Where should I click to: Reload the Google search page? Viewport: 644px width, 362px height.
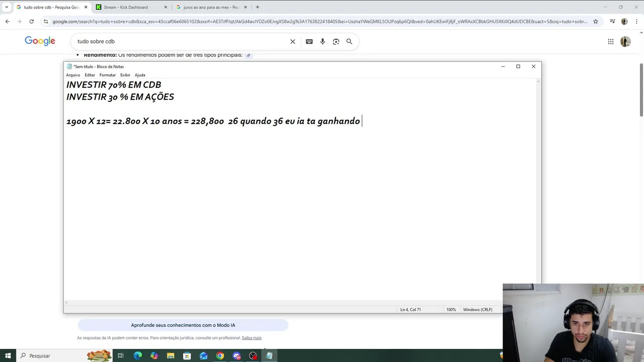[31, 21]
